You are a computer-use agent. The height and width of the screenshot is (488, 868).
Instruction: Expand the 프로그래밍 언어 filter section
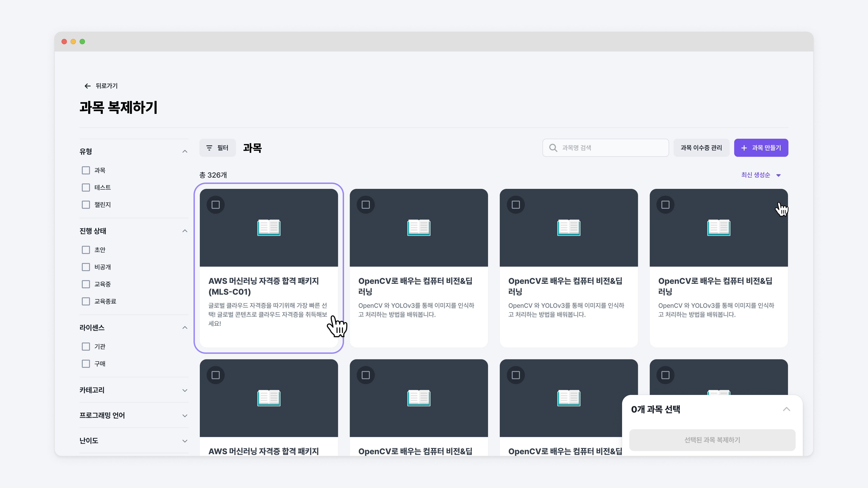pyautogui.click(x=185, y=416)
